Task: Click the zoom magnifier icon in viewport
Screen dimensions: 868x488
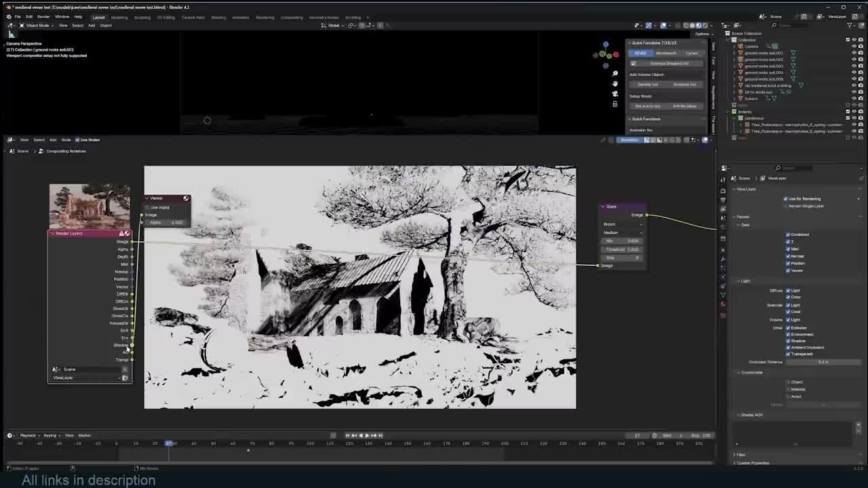Action: 615,73
